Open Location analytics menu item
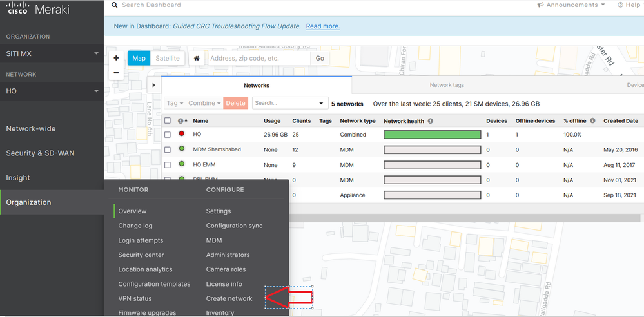Viewport: 644px width, 317px height. pyautogui.click(x=146, y=269)
